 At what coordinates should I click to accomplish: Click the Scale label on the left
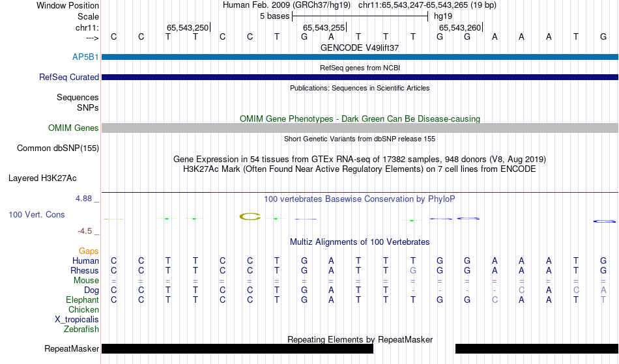(88, 16)
